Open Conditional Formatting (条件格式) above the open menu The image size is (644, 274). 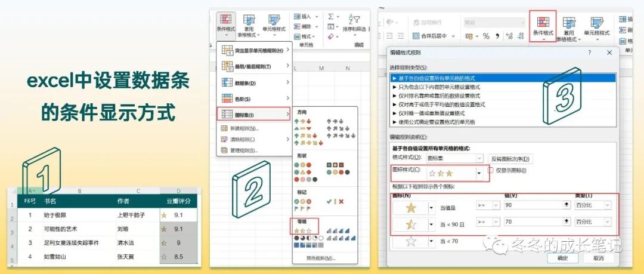pyautogui.click(x=225, y=24)
